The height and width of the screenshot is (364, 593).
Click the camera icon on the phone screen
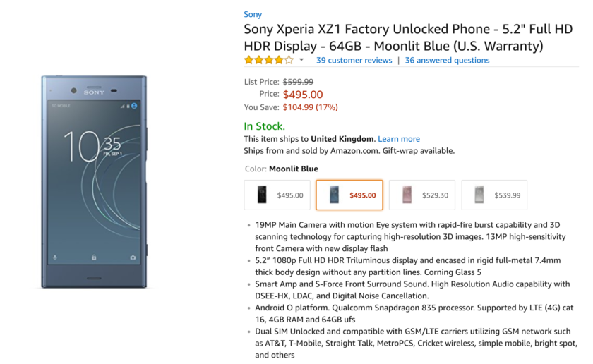pos(133,257)
